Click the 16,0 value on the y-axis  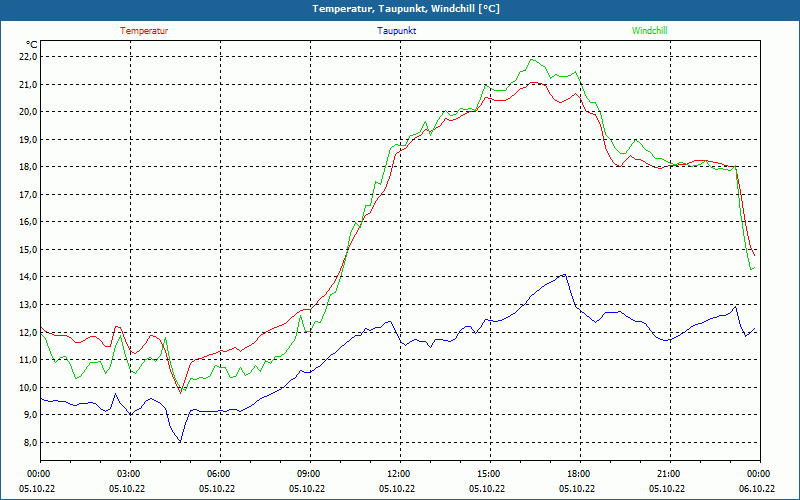[x=28, y=222]
